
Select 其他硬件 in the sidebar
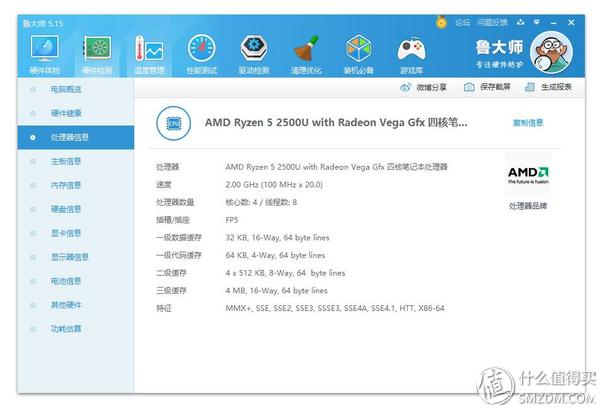pos(76,305)
